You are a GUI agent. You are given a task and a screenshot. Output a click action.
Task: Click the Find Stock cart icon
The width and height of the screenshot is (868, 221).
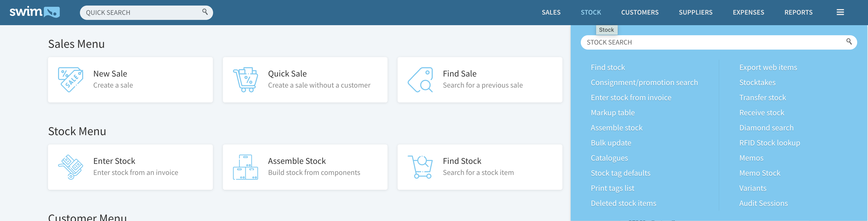(x=420, y=167)
